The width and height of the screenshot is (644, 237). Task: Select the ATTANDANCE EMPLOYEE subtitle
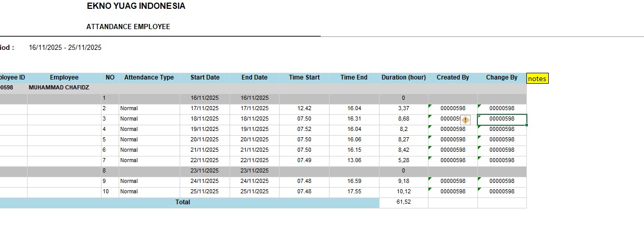(128, 27)
